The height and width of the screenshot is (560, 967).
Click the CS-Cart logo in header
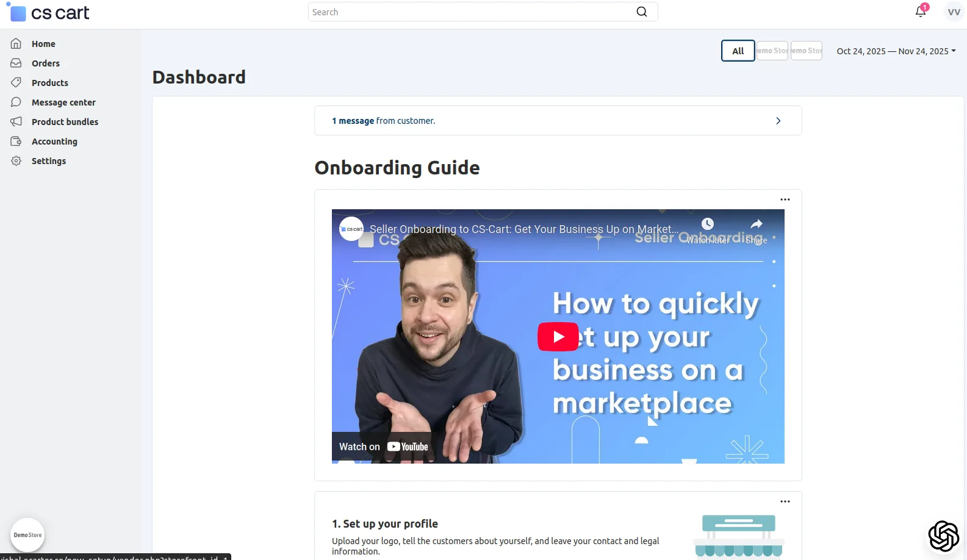49,12
